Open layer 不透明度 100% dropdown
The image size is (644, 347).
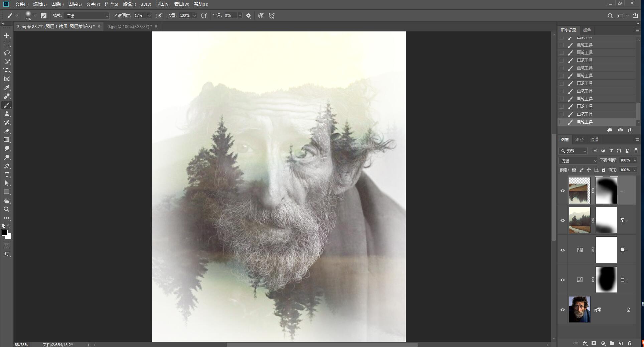click(x=635, y=160)
